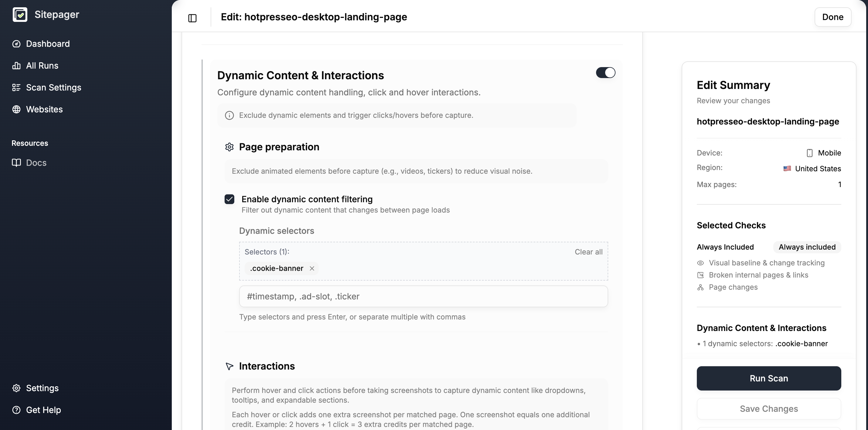Screen dimensions: 868x430
Task: Open Settings via gear icon
Action: 16,388
